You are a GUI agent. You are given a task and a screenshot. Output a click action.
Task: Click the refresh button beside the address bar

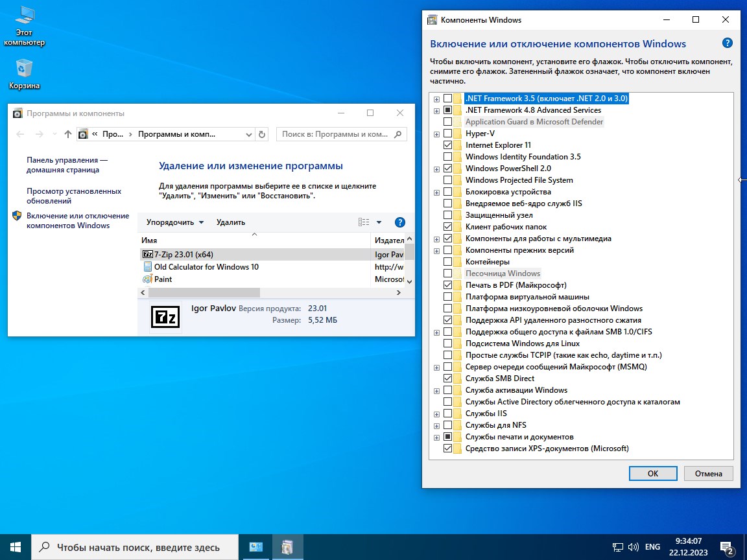coord(262,134)
